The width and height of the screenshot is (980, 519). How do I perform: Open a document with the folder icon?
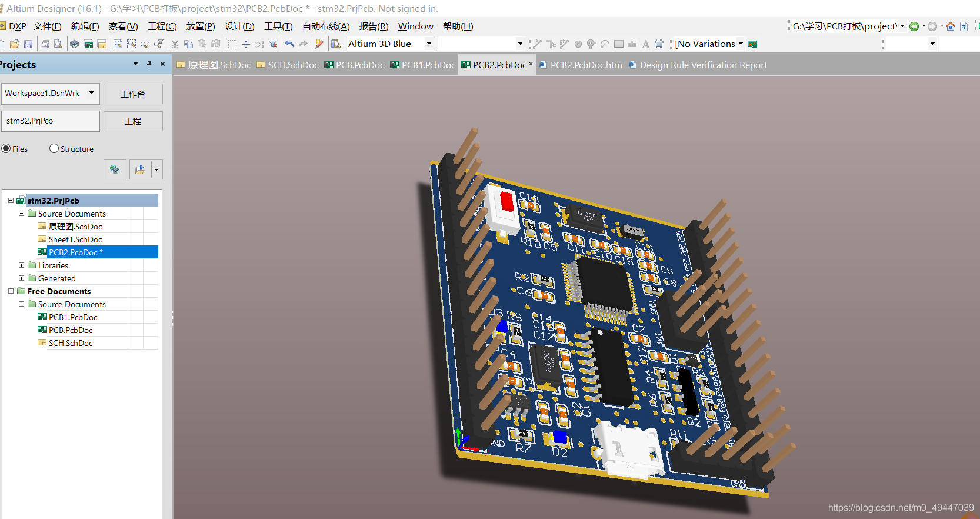(x=15, y=44)
